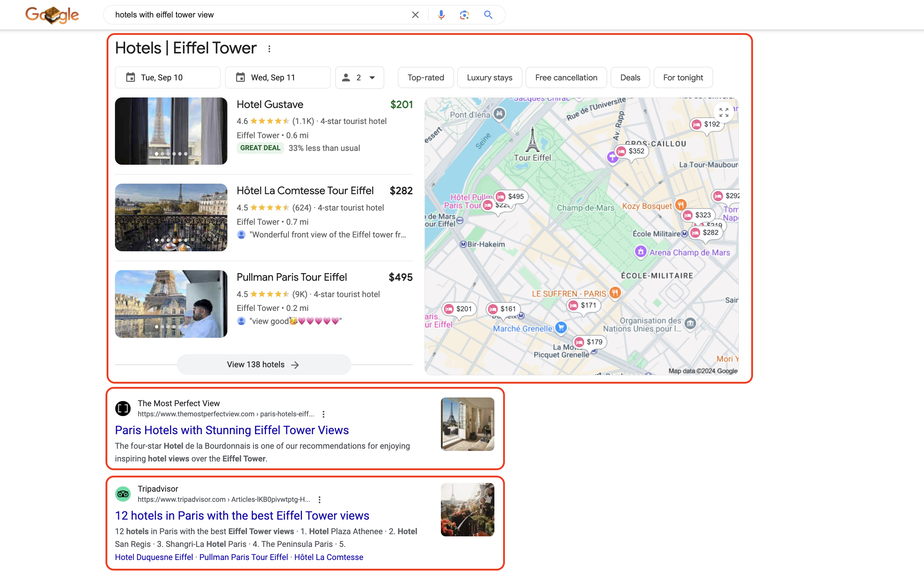Select the $282 hotel map pin
924x576 pixels.
[x=706, y=233]
